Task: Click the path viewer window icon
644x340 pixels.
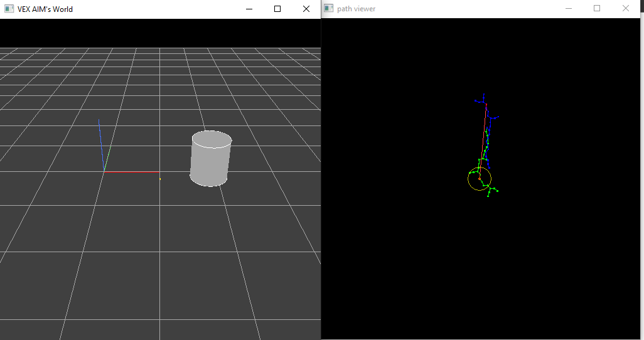Action: click(x=328, y=9)
